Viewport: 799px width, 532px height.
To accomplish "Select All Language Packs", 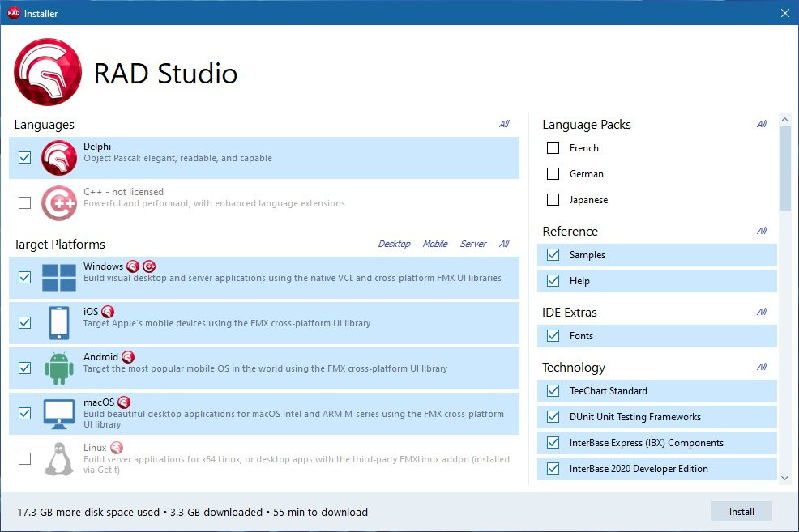I will (762, 124).
